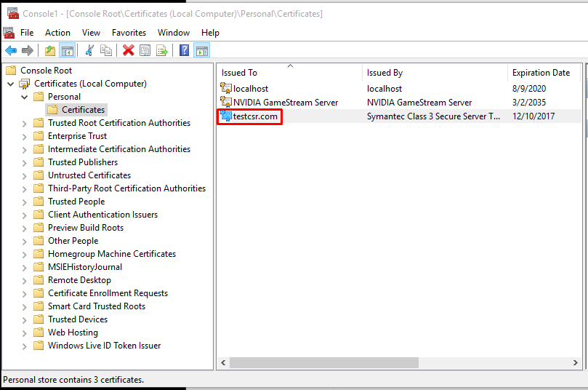
Task: Expand Certificate Enrollment Requests node
Action: pyautogui.click(x=25, y=294)
